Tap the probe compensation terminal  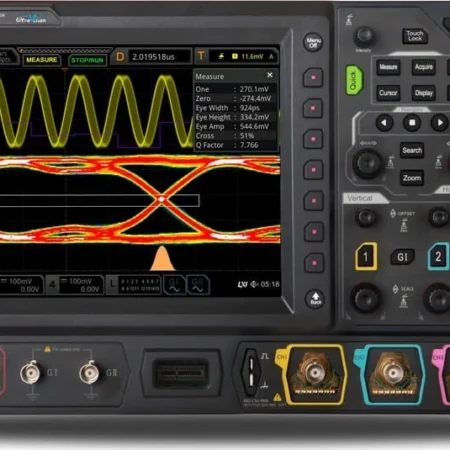[252, 372]
